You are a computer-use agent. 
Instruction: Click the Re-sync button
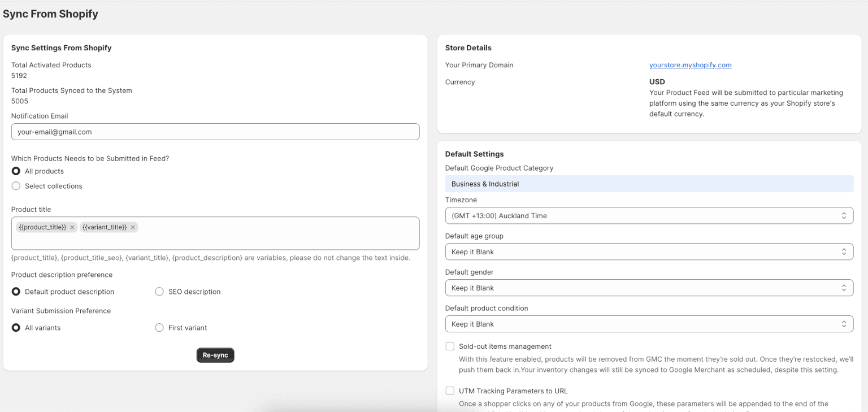(215, 355)
